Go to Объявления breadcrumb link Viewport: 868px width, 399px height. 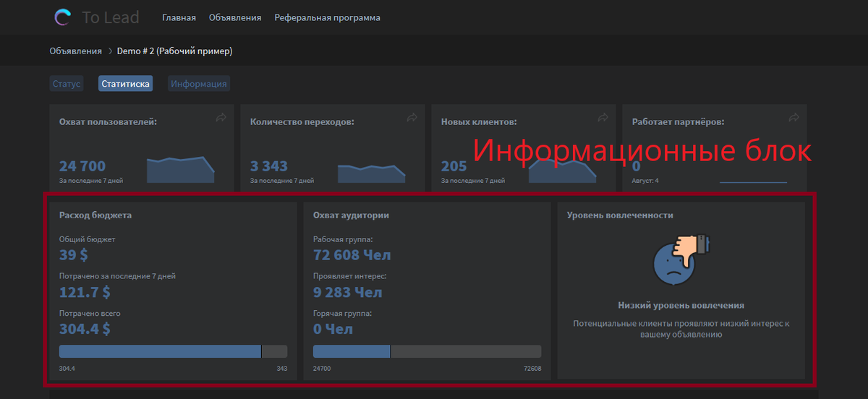[x=76, y=51]
